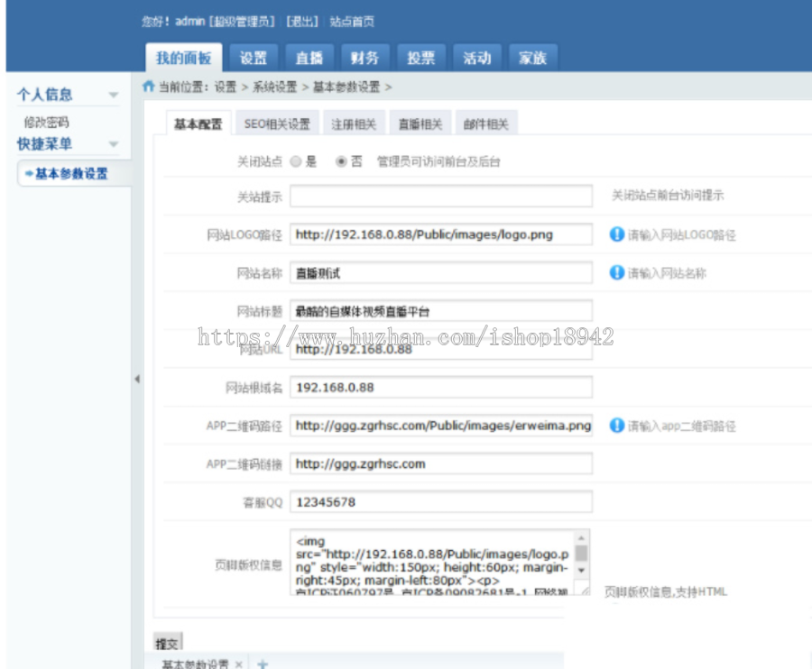812x669 pixels.
Task: Click 系统设置 in breadcrumb
Action: (275, 87)
